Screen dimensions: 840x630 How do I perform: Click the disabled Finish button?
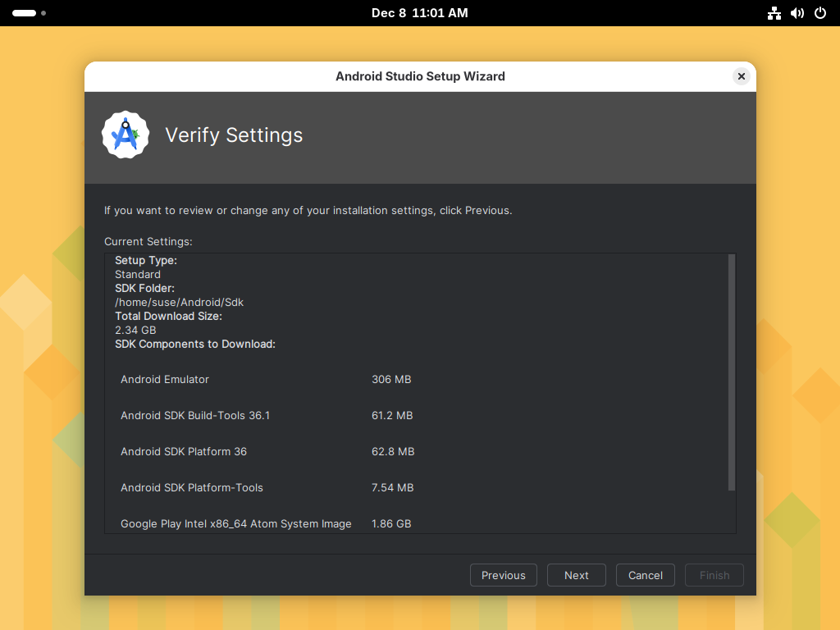tap(714, 575)
